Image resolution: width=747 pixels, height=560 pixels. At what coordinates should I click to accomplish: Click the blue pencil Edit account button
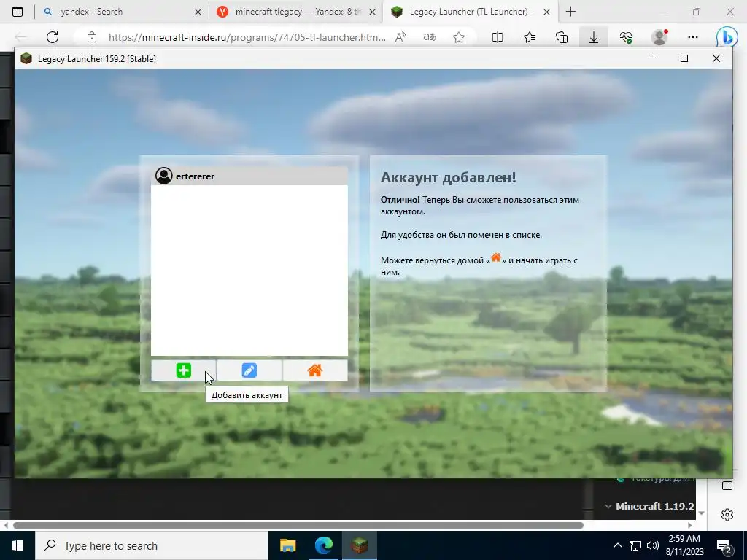pos(249,370)
